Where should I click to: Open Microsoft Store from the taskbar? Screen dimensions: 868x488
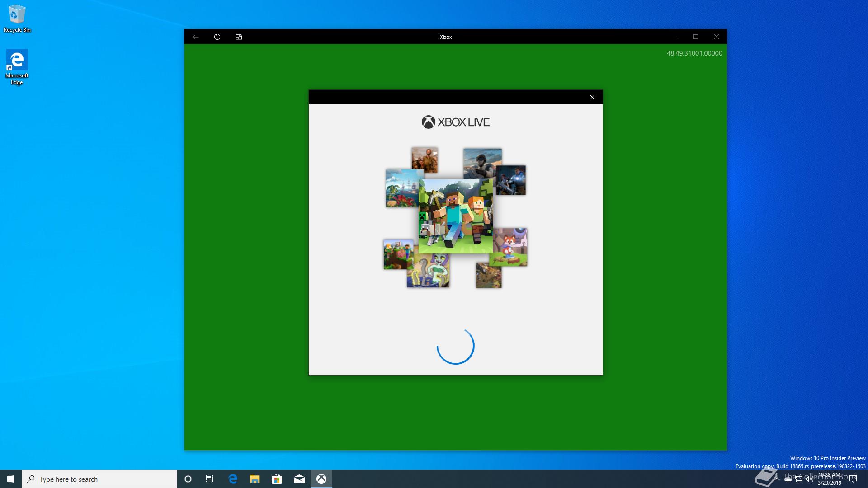pos(277,479)
